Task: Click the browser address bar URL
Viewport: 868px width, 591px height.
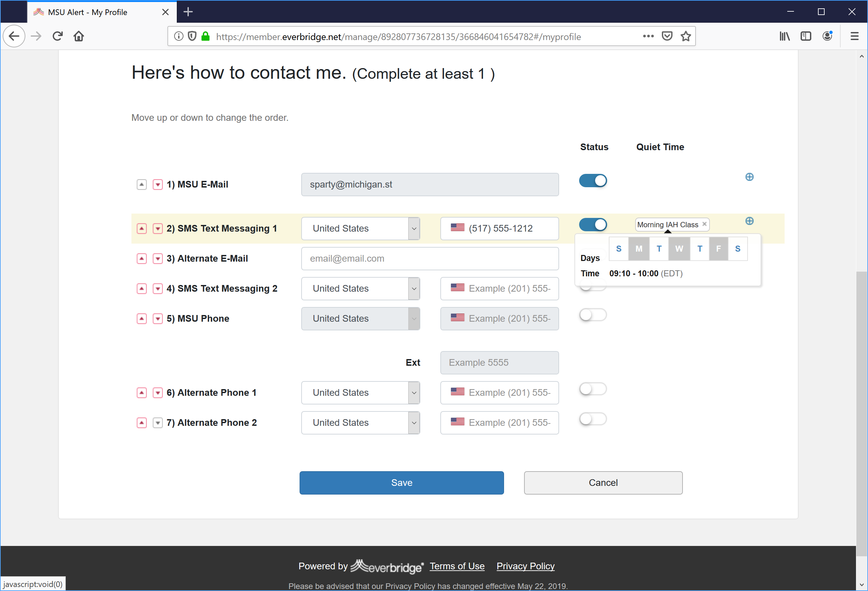Action: [x=399, y=37]
